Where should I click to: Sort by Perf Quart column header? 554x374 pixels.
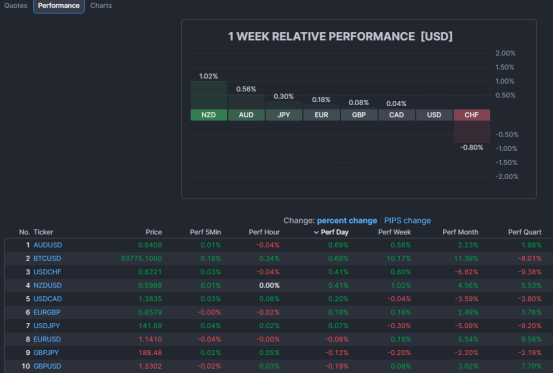[525, 232]
